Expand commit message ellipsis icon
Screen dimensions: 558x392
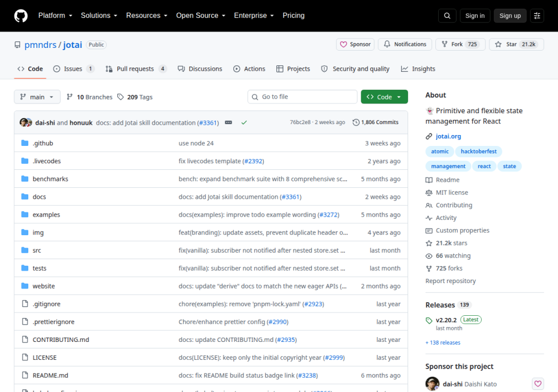(x=228, y=122)
